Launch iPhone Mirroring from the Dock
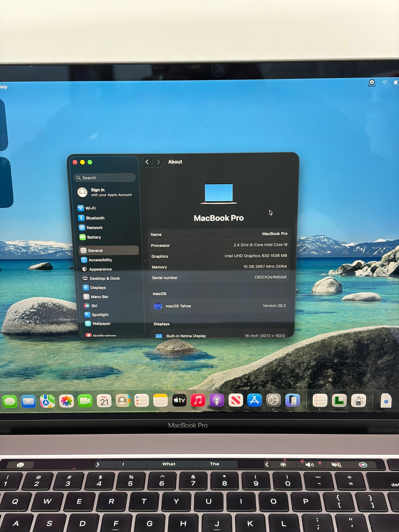This screenshot has height=532, width=399. tap(292, 400)
